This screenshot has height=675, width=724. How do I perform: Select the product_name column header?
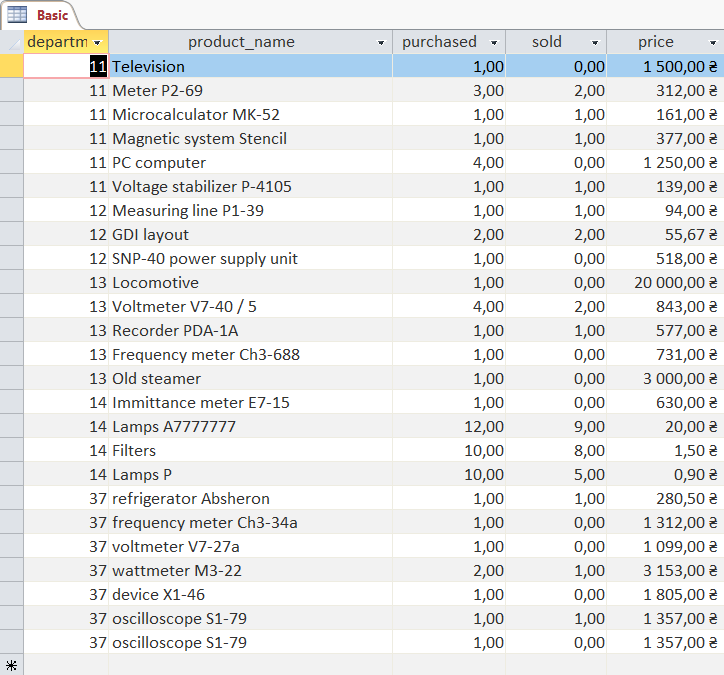[x=250, y=42]
